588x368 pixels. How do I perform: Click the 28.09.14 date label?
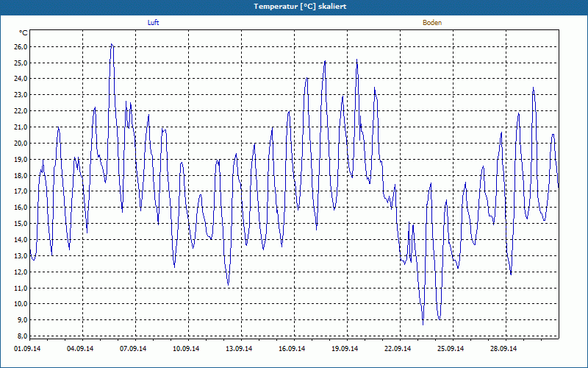(503, 349)
